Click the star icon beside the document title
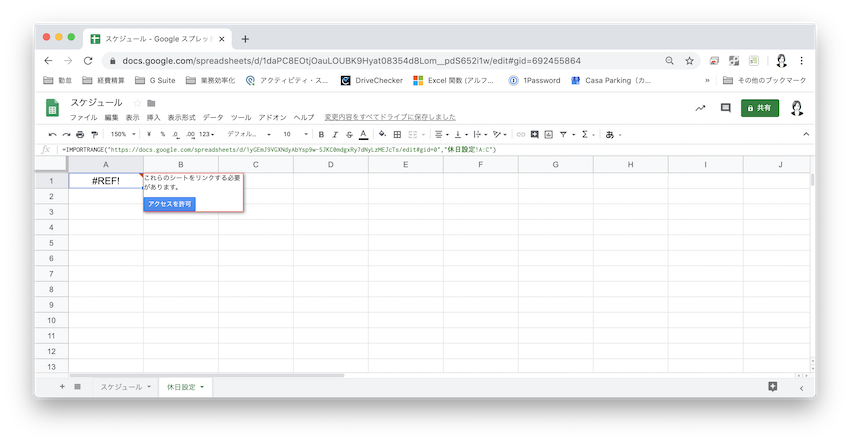 point(136,103)
